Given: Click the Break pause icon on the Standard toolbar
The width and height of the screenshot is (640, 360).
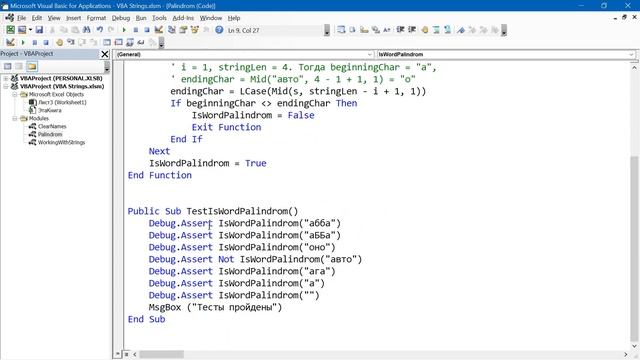Looking at the screenshot, I should tap(136, 30).
